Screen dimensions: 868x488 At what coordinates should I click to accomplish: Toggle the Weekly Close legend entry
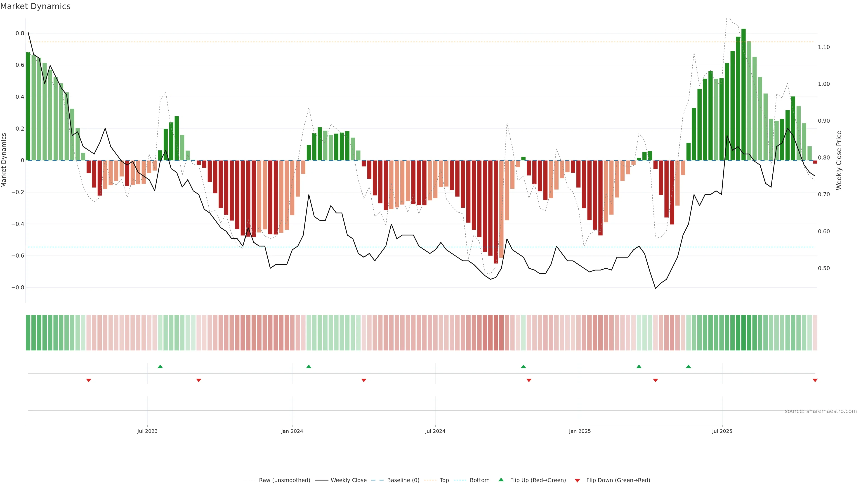pyautogui.click(x=348, y=480)
